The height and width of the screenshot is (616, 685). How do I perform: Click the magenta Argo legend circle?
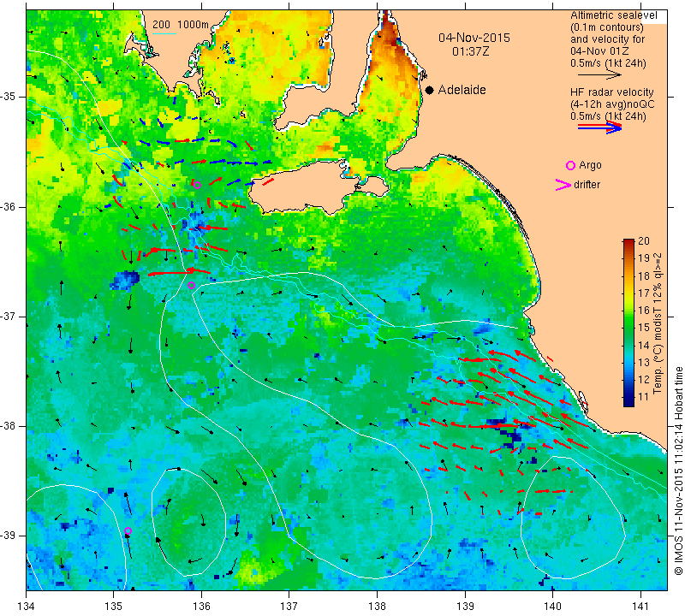tap(570, 165)
